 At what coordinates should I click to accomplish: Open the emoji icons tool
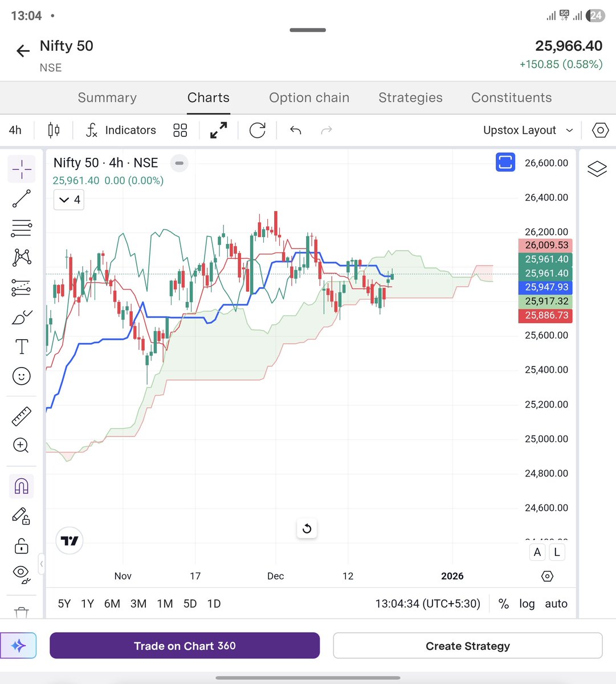(22, 376)
